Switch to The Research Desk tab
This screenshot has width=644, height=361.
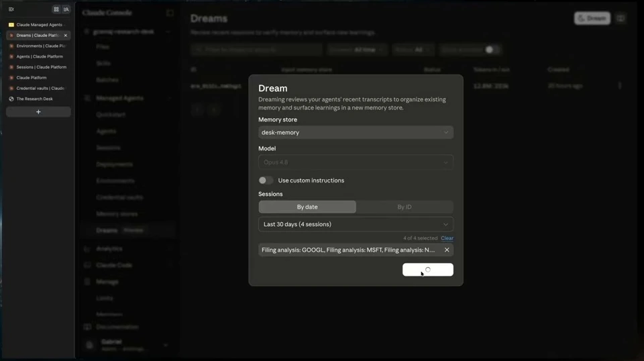pos(38,99)
